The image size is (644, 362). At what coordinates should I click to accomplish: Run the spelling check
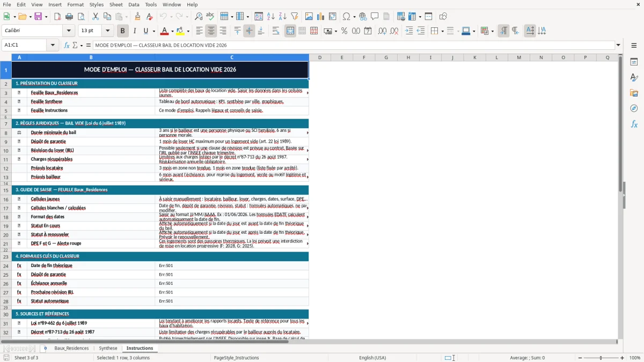[x=210, y=17]
